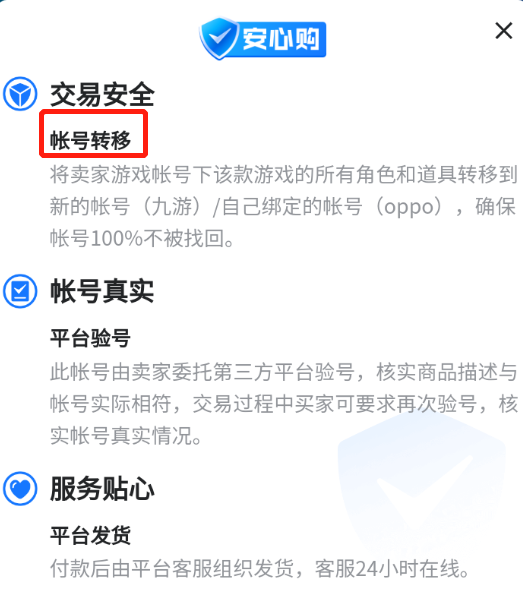Click the text 实帐号真实情况
Viewport: 523px width, 595px height.
point(126,436)
